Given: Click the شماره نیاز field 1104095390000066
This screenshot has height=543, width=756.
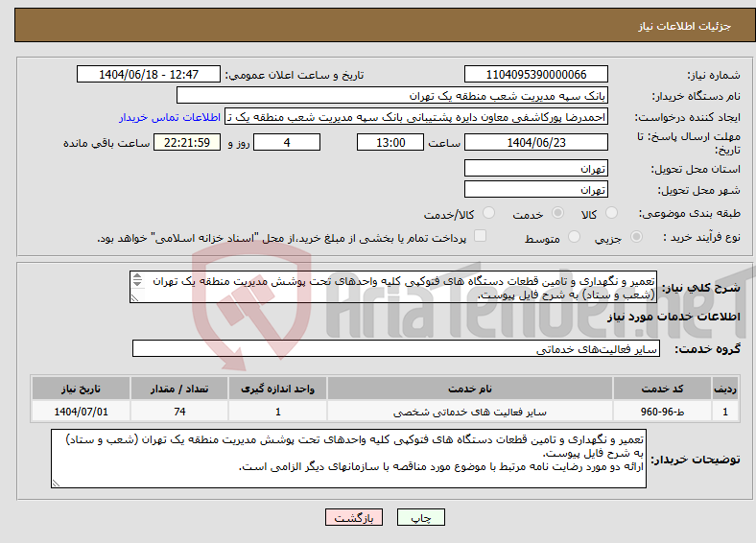Looking at the screenshot, I should [535, 74].
